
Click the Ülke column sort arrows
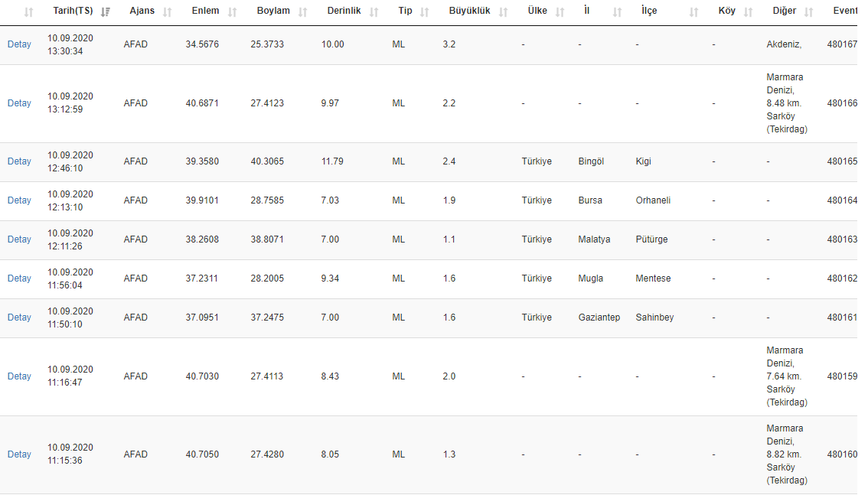pyautogui.click(x=560, y=12)
